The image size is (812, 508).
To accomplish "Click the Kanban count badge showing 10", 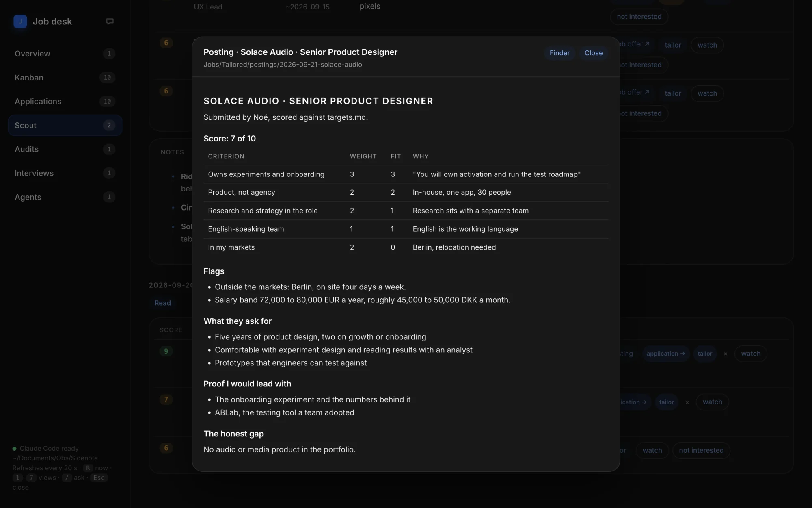I will pos(107,78).
